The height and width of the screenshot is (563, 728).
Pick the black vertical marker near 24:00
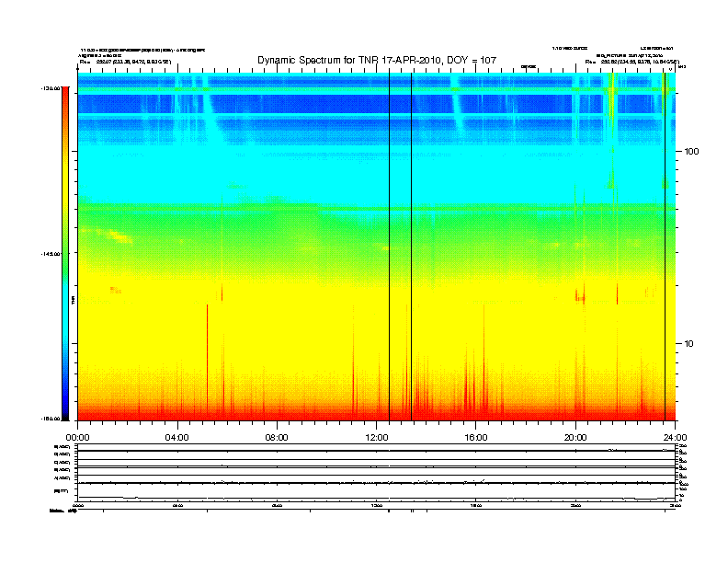point(665,247)
